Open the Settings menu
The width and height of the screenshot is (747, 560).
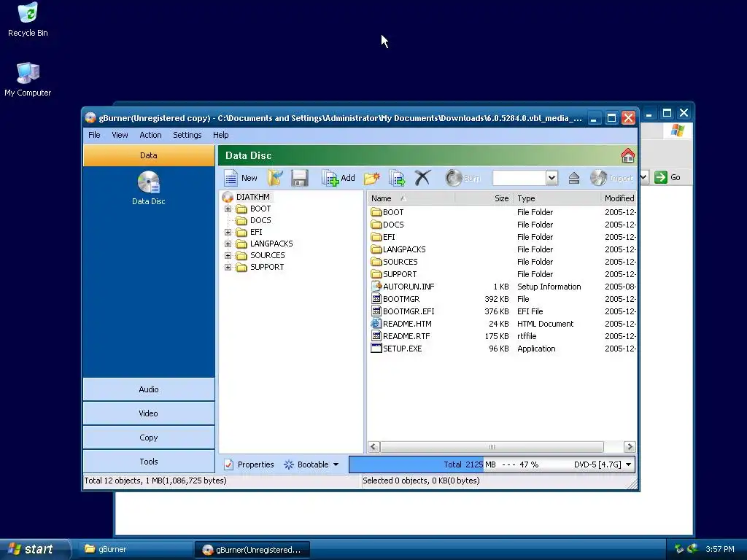(187, 135)
